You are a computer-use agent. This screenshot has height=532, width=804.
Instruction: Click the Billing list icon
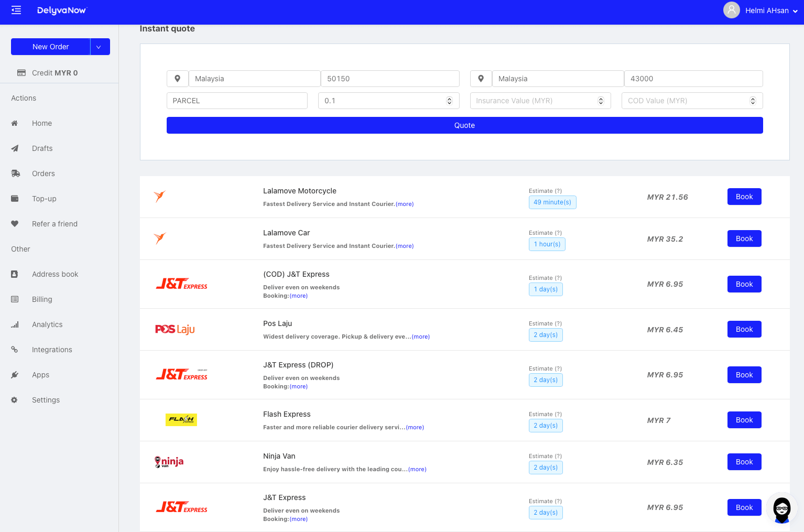[15, 299]
